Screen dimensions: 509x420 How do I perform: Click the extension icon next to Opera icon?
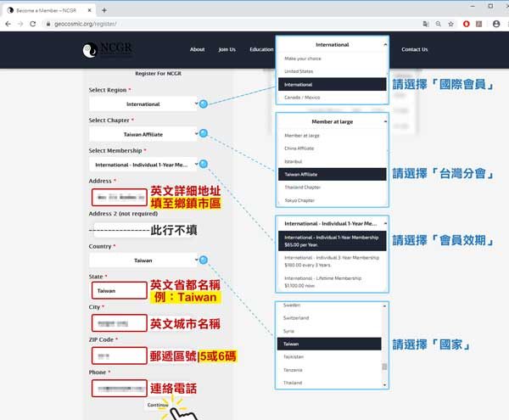[478, 24]
